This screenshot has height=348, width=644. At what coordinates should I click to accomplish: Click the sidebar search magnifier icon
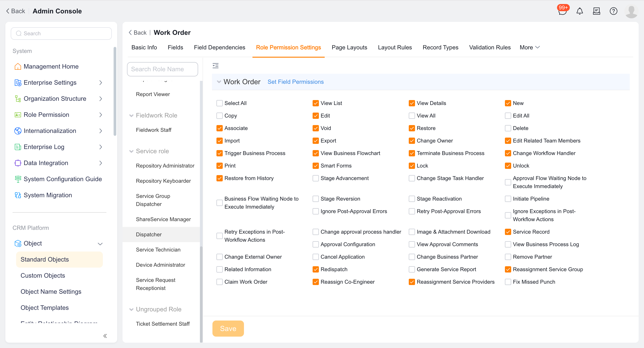click(19, 34)
